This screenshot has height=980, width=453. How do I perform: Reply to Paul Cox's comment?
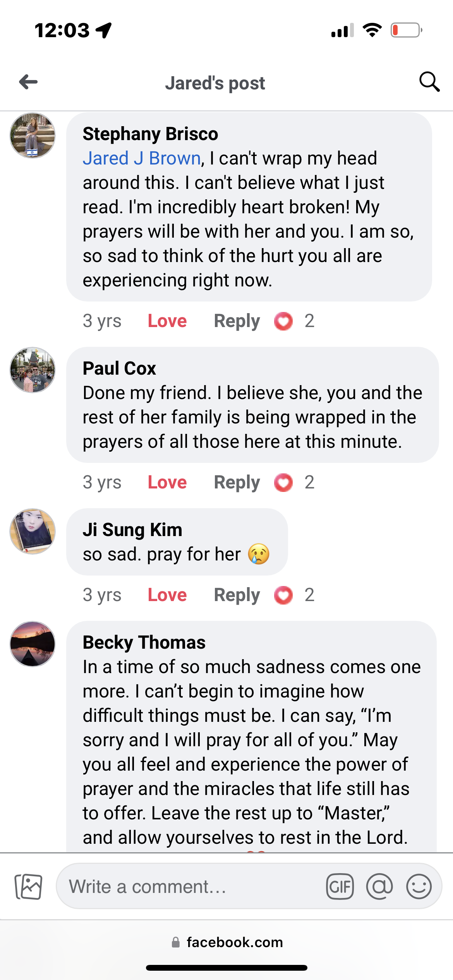point(237,483)
